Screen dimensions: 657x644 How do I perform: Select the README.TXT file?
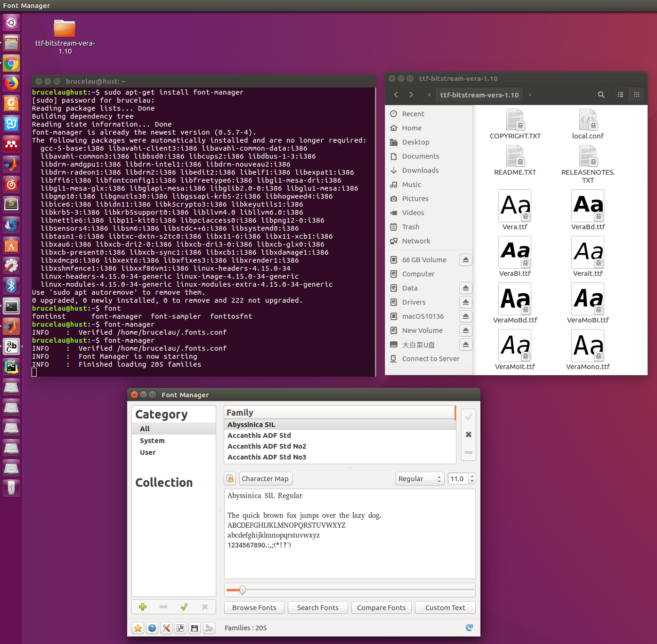point(515,160)
